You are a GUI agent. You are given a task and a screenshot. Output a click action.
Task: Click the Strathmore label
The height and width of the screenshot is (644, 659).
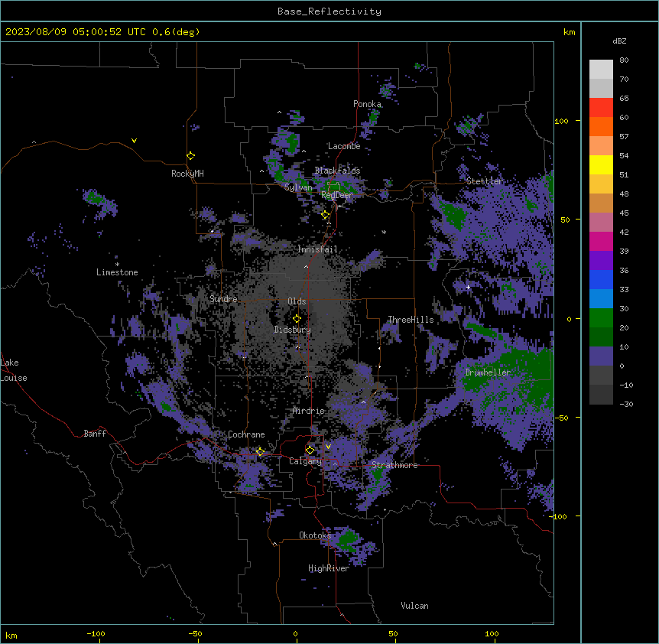[394, 465]
